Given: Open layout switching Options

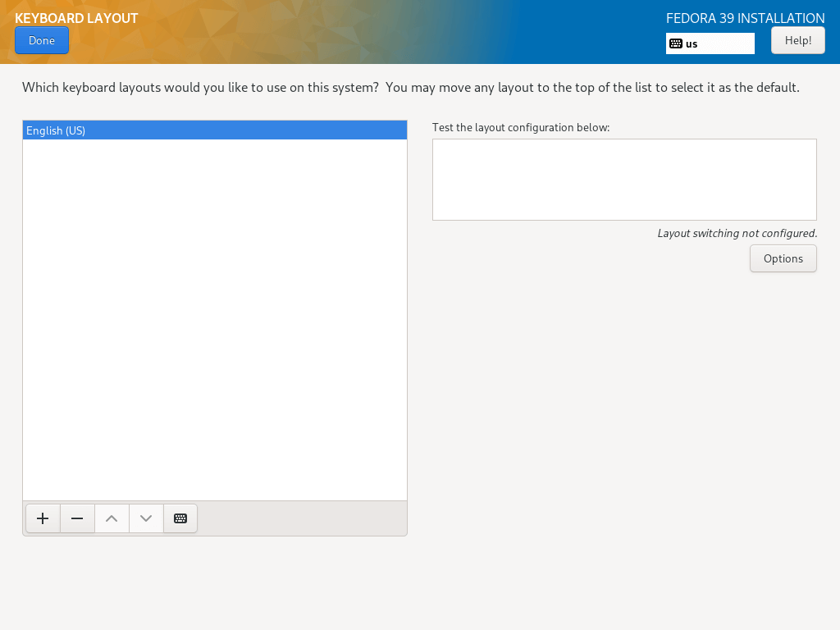Looking at the screenshot, I should (x=783, y=258).
